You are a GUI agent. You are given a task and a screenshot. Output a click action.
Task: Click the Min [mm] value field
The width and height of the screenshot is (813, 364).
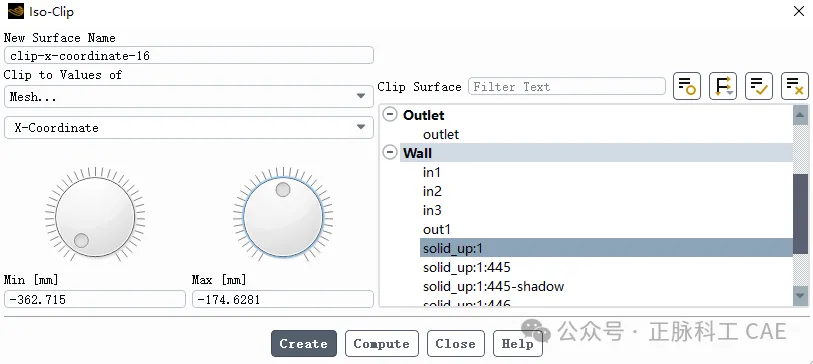(94, 299)
